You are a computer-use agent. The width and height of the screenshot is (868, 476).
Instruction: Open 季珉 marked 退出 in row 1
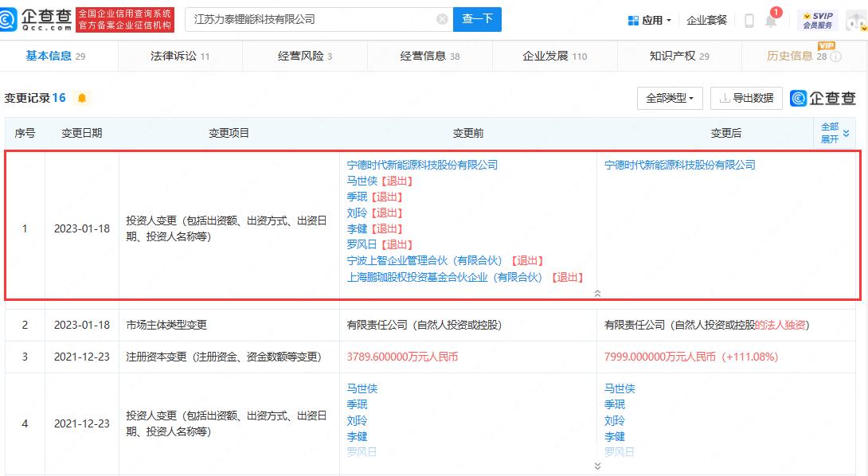[357, 197]
